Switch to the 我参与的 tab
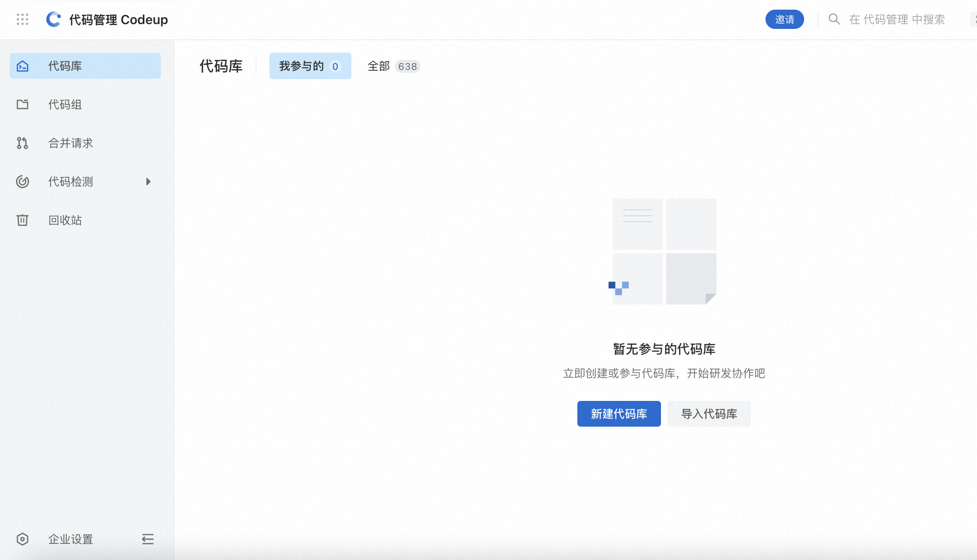Viewport: 977px width, 560px height. [310, 66]
